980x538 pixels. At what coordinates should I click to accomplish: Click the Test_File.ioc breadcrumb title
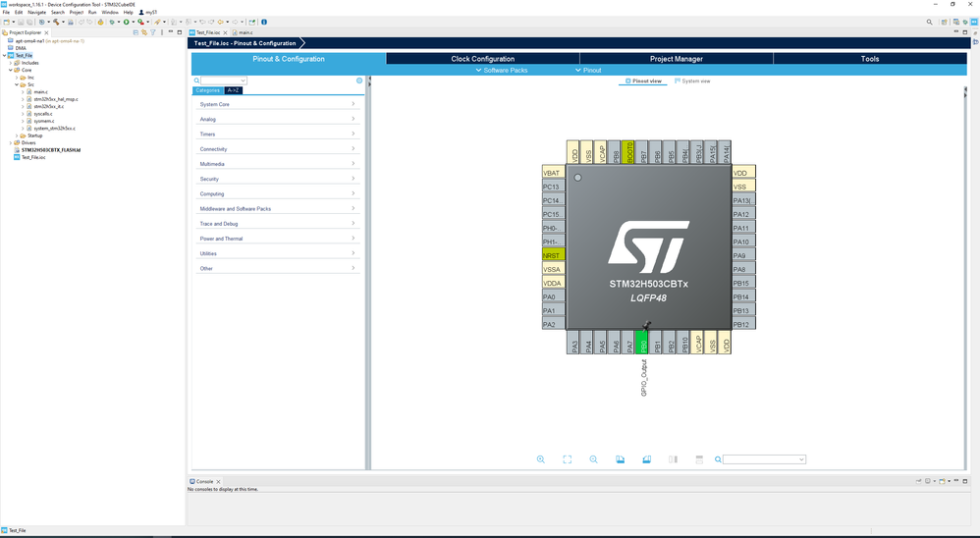pyautogui.click(x=245, y=43)
